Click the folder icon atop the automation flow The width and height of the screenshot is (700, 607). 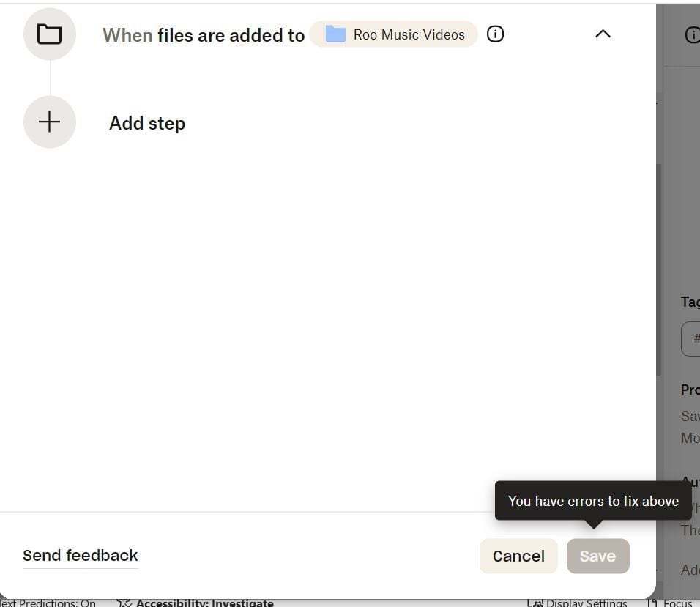49,34
